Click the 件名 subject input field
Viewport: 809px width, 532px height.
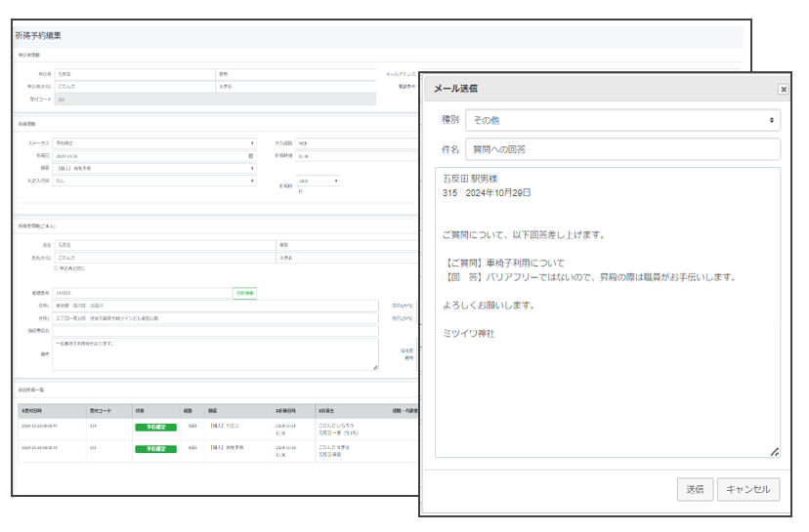tap(622, 149)
